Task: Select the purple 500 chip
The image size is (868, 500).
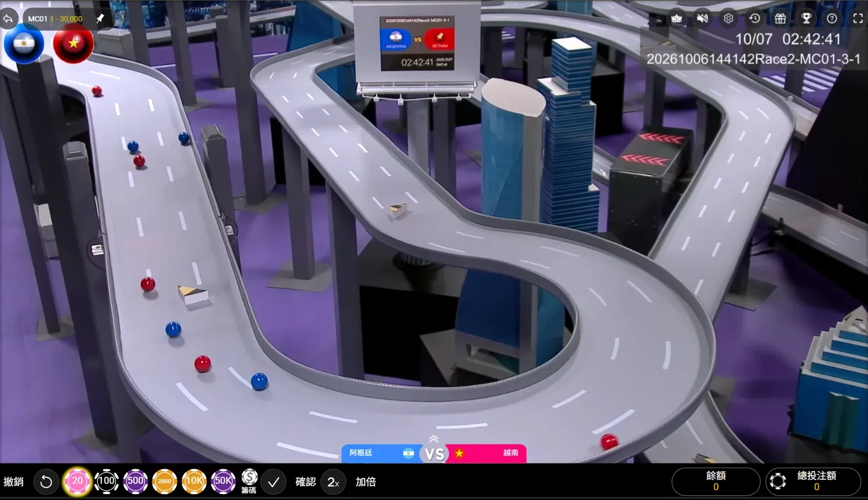Action: (136, 481)
